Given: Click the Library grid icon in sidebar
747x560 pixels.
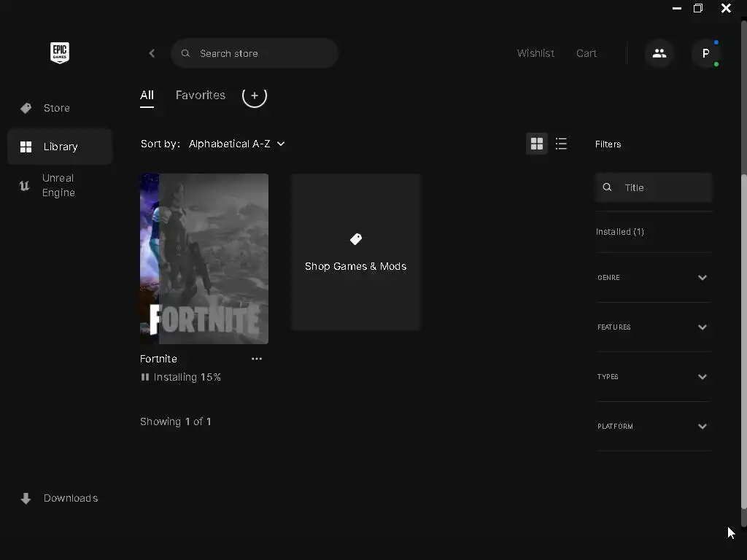Looking at the screenshot, I should [x=26, y=147].
